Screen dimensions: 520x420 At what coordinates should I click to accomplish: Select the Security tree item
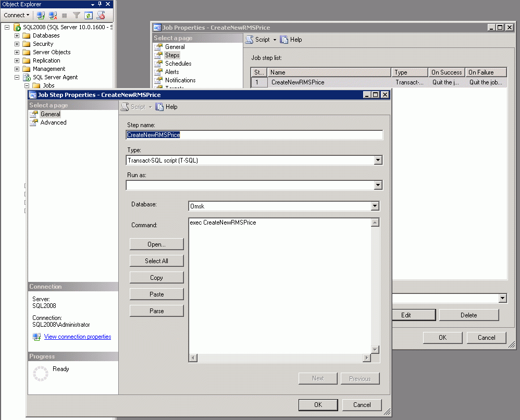43,44
